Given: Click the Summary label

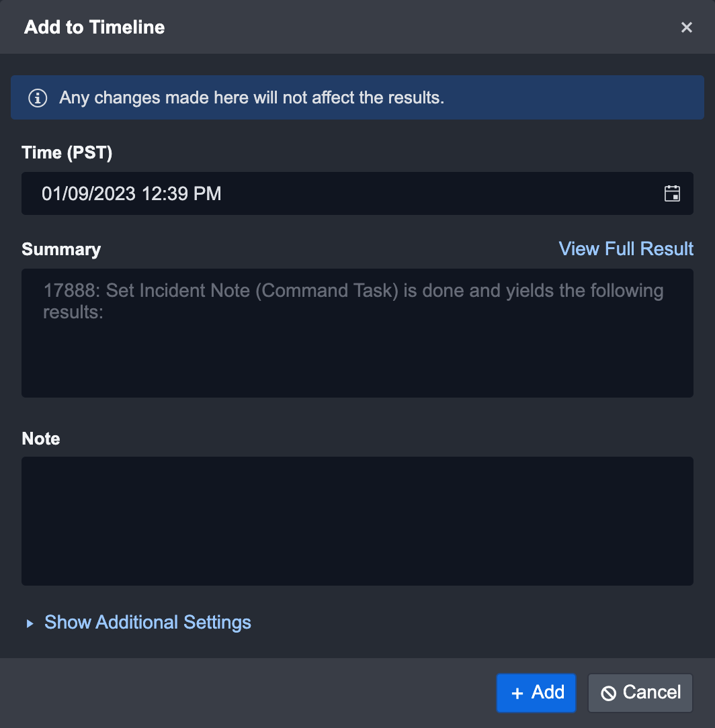Looking at the screenshot, I should [x=61, y=249].
